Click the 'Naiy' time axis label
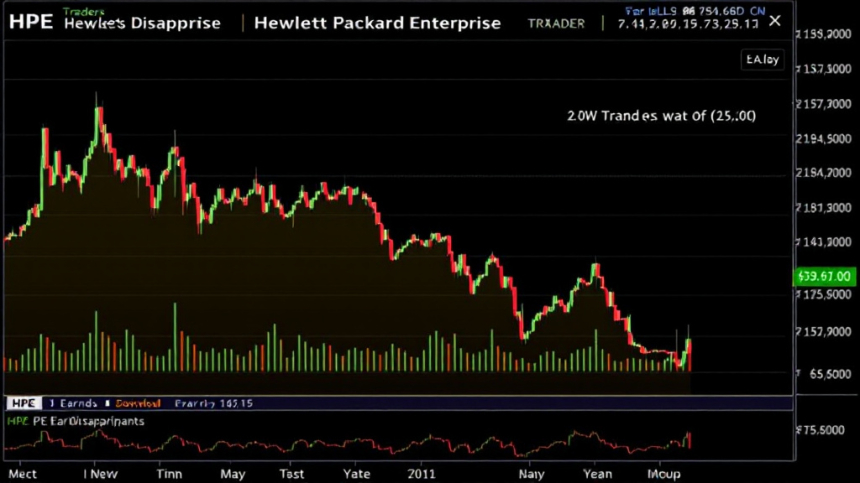The height and width of the screenshot is (483, 860). pyautogui.click(x=531, y=474)
